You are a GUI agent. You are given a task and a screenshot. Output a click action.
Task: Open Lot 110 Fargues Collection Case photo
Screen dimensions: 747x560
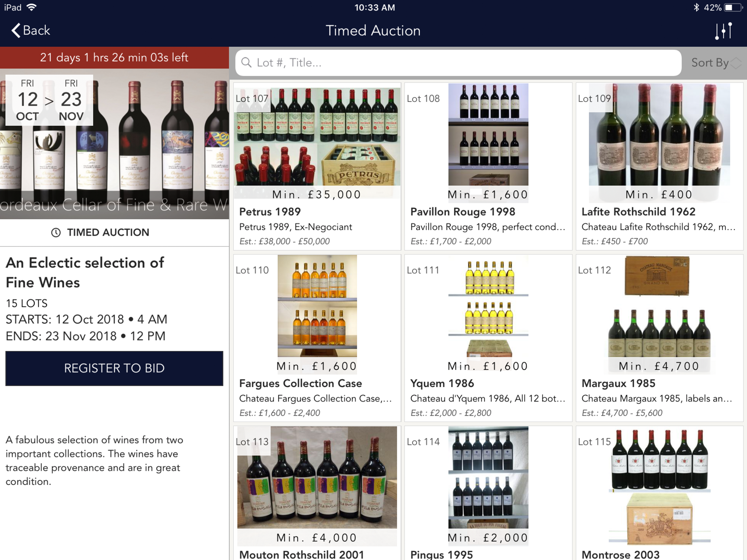point(317,306)
